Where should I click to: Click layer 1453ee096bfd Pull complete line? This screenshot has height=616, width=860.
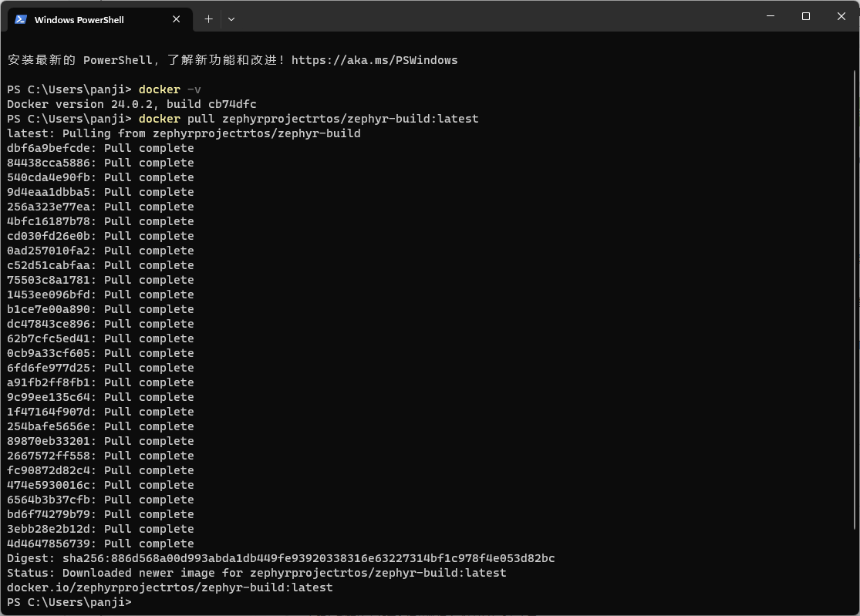tap(100, 295)
